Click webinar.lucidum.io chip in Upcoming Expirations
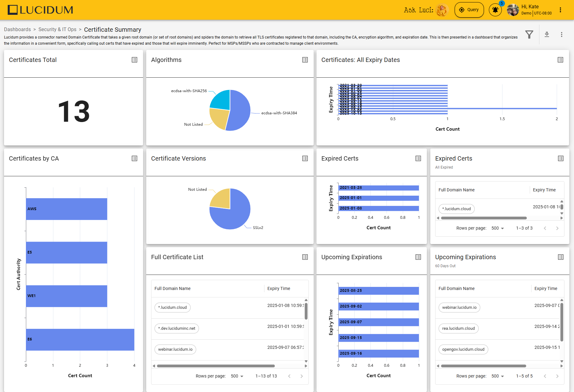 pos(460,308)
